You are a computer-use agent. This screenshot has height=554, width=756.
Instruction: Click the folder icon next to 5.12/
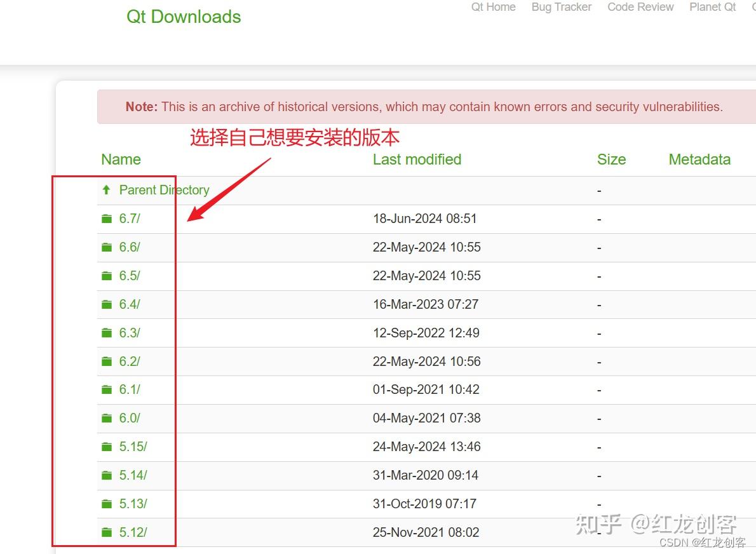coord(106,532)
